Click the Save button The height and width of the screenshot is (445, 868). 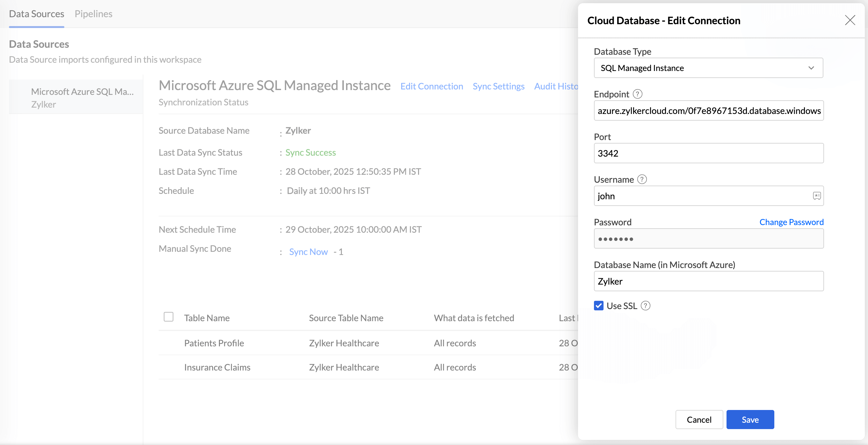(x=750, y=420)
